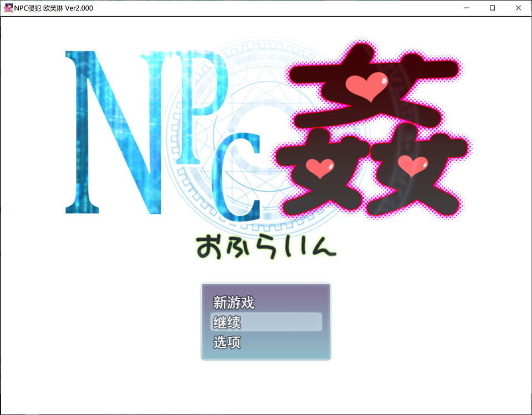Minimize the game window
Viewport: 532px width, 415px height.
(x=466, y=8)
